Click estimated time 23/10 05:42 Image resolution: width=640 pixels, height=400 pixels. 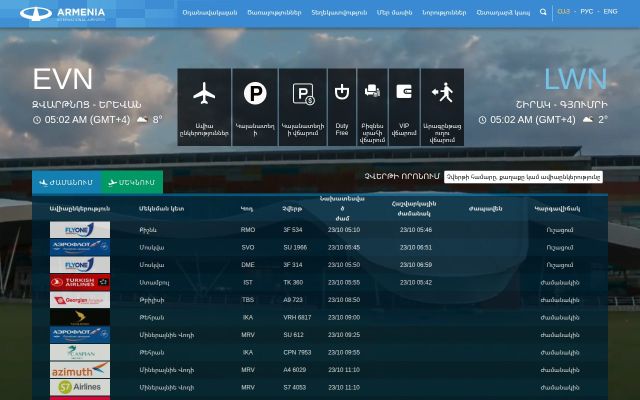click(x=416, y=282)
